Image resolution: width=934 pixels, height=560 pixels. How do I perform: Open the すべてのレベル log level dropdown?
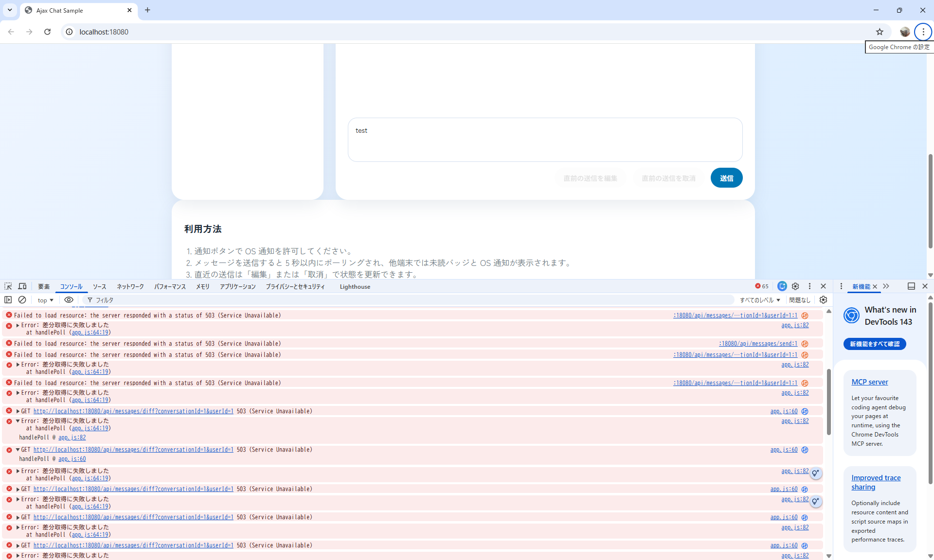759,300
